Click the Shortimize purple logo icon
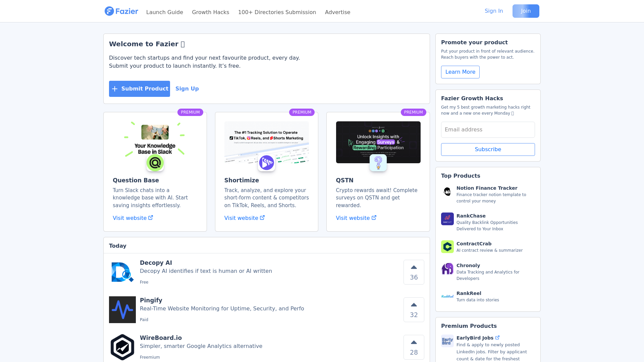The height and width of the screenshot is (362, 644). click(267, 163)
